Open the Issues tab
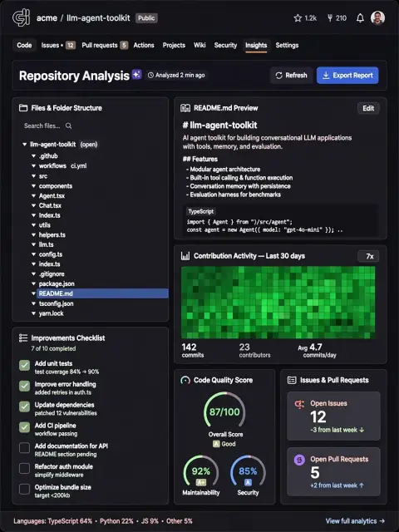 (58, 45)
